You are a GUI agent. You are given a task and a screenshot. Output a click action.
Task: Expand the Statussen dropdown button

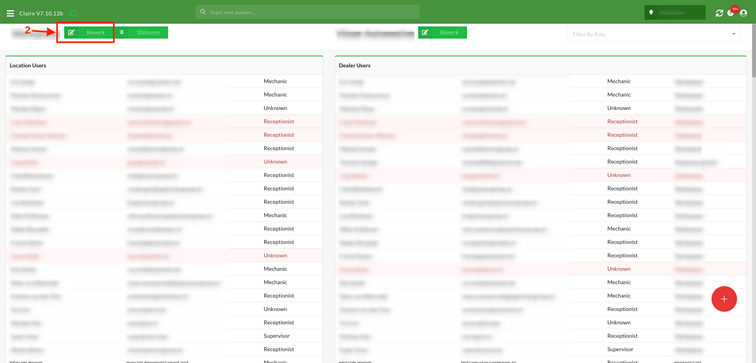point(142,32)
